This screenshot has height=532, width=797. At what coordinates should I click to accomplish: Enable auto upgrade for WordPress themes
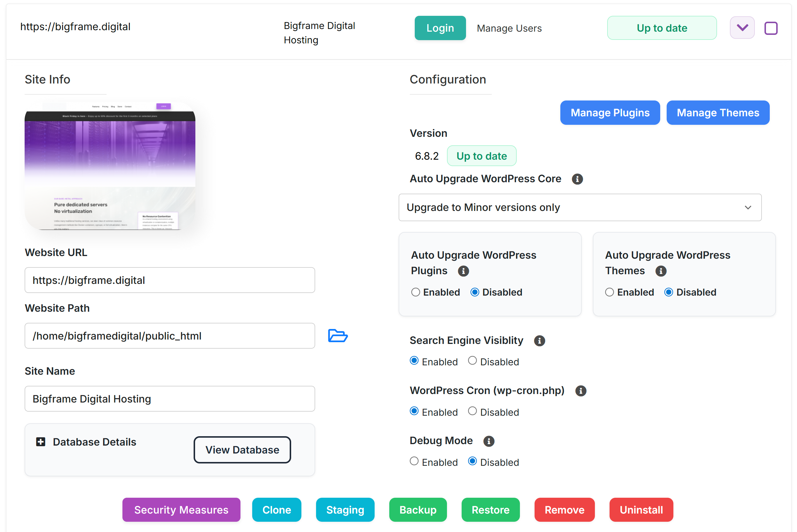point(610,292)
